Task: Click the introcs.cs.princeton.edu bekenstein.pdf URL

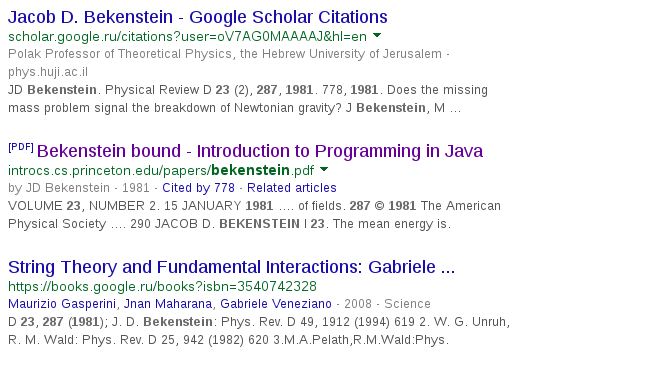Action: [161, 171]
